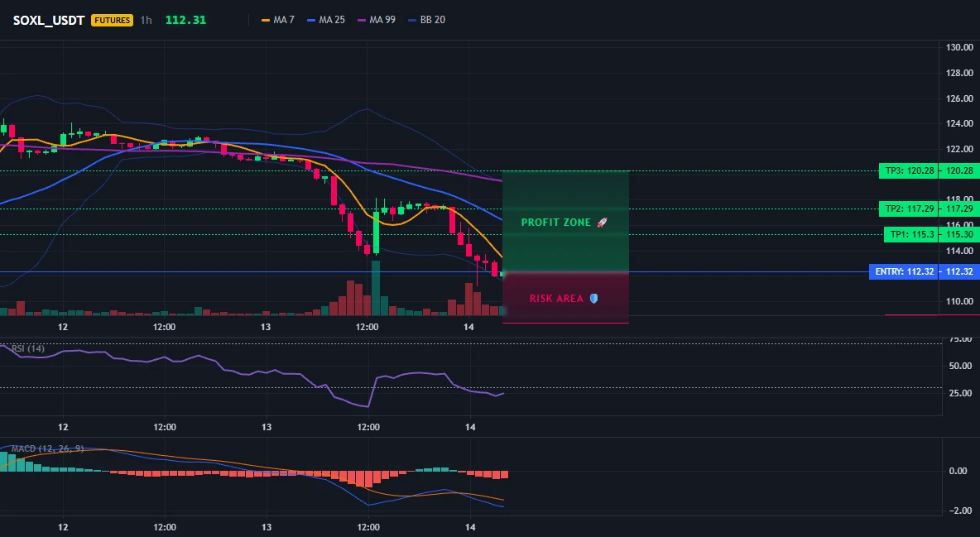Image resolution: width=980 pixels, height=537 pixels.
Task: Click the RISK AREA label
Action: (556, 299)
